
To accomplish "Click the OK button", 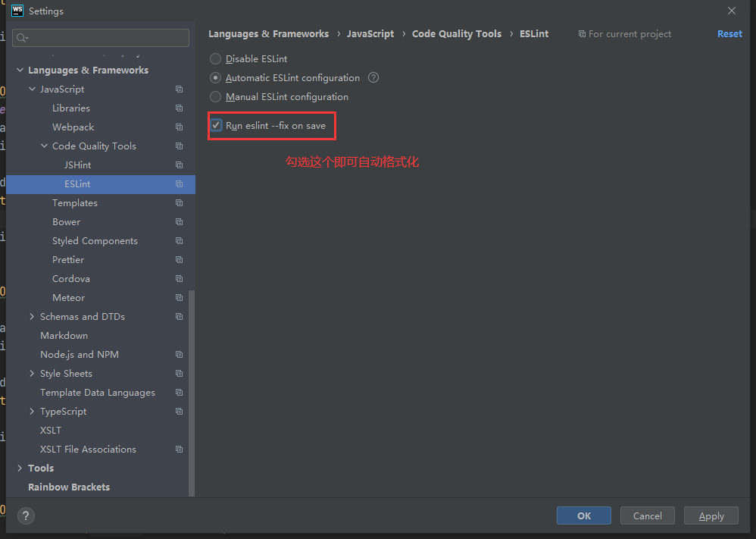I will (x=584, y=515).
